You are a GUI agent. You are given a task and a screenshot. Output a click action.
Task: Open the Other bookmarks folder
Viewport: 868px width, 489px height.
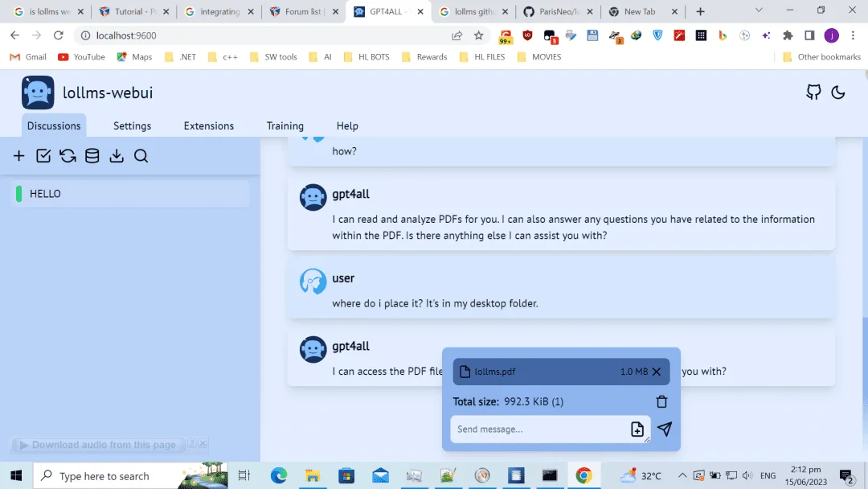[822, 57]
